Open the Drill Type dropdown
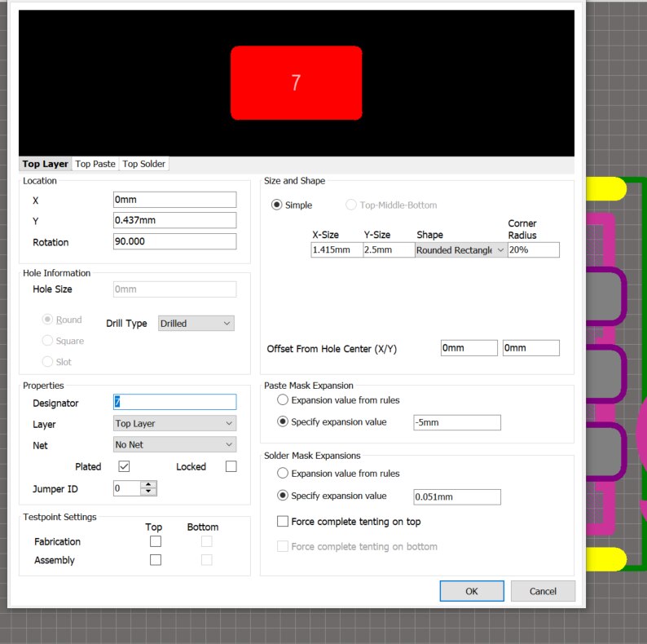This screenshot has width=647, height=644. (196, 324)
